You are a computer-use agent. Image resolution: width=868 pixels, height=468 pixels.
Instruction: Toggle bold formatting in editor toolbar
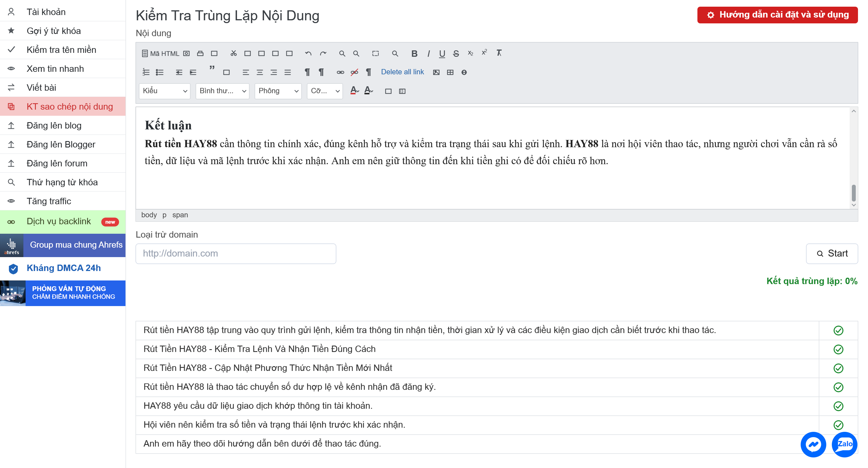pos(414,53)
